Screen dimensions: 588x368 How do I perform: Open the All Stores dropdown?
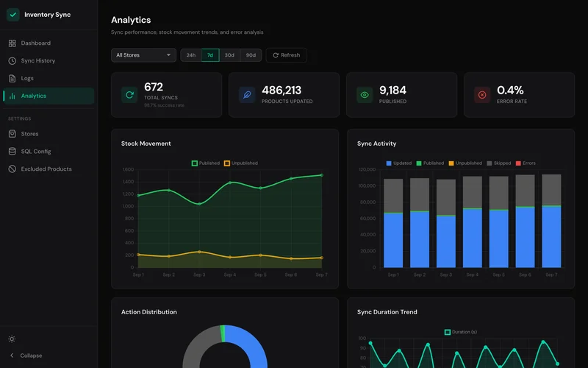(143, 55)
